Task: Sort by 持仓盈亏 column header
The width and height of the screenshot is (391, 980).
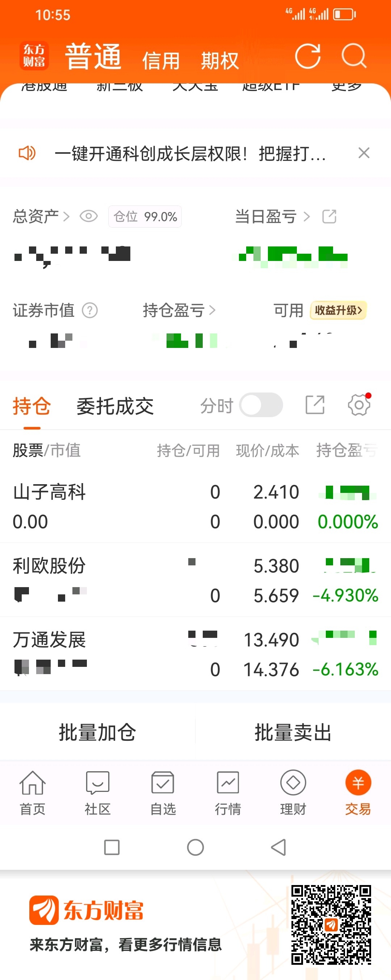Action: pyautogui.click(x=347, y=450)
